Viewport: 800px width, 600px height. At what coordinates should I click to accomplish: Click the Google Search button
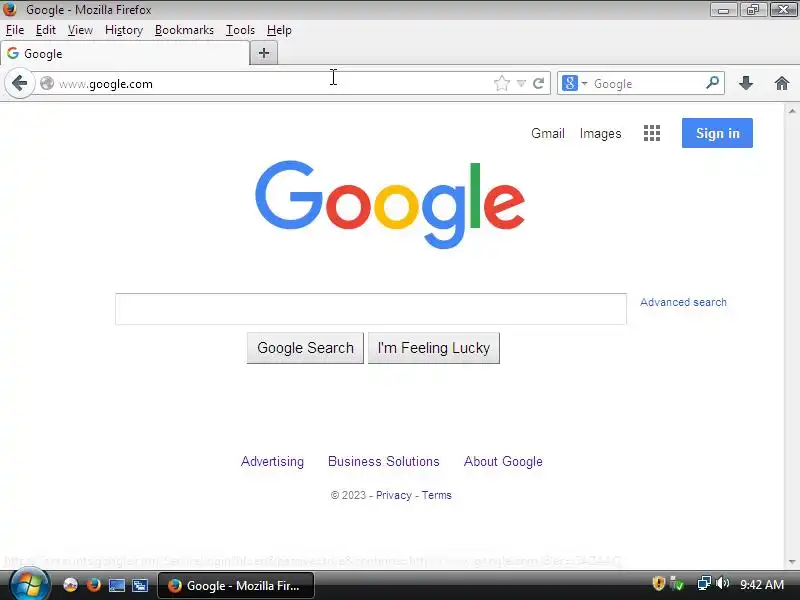click(305, 348)
